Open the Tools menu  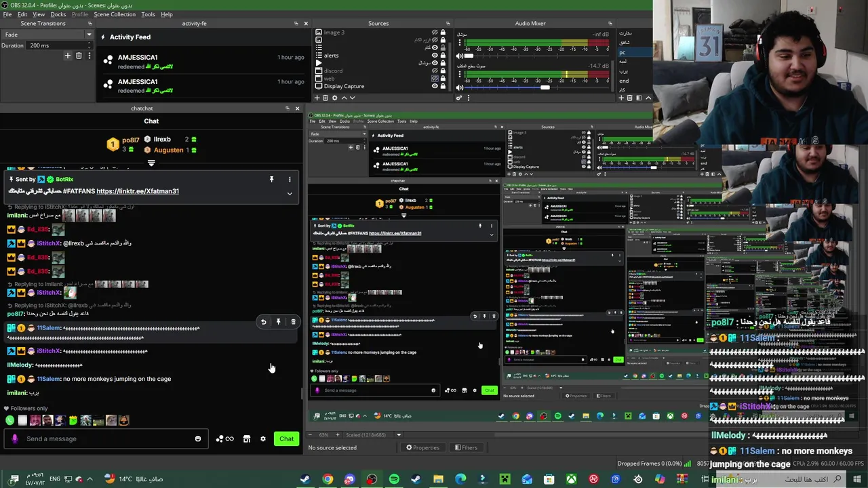click(x=148, y=14)
